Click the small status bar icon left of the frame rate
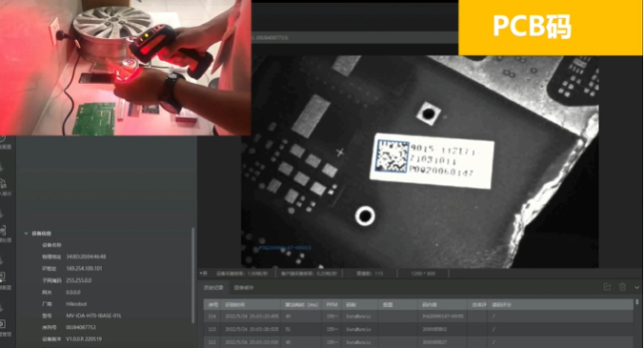 point(203,274)
